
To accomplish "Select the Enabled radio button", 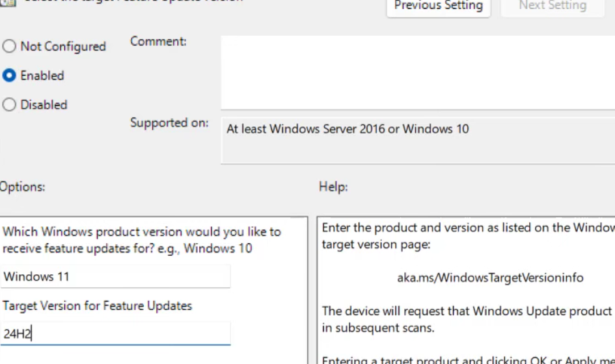I will click(10, 75).
